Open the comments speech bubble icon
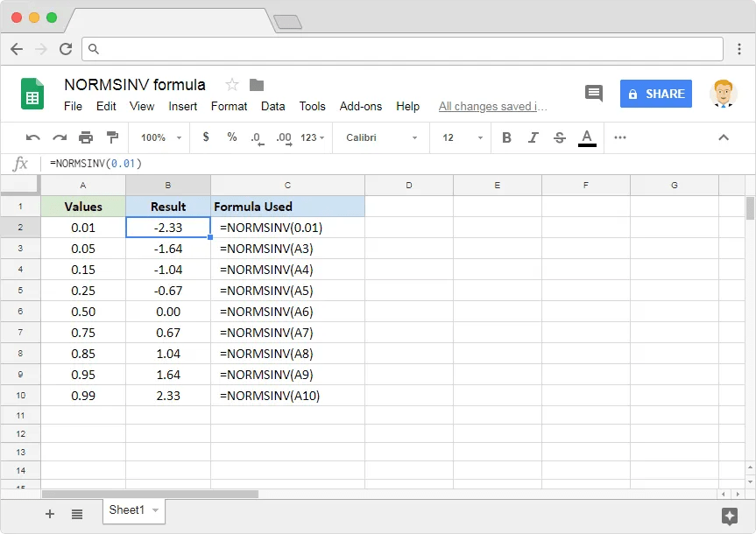Viewport: 756px width, 534px height. click(x=594, y=93)
